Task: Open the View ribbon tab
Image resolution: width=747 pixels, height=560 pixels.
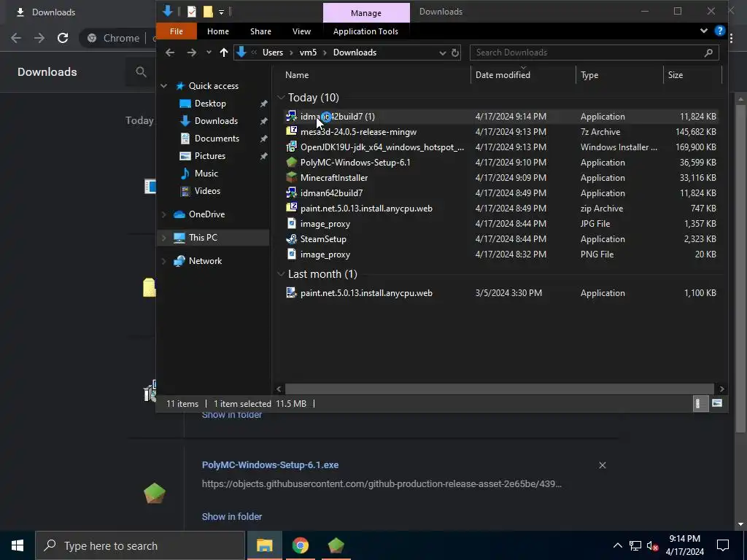Action: click(301, 31)
